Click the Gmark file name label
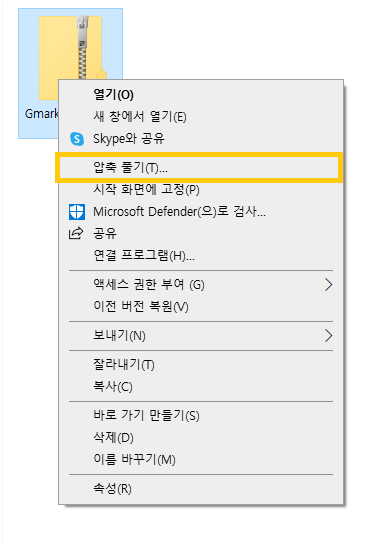The image size is (374, 543). pyautogui.click(x=42, y=114)
